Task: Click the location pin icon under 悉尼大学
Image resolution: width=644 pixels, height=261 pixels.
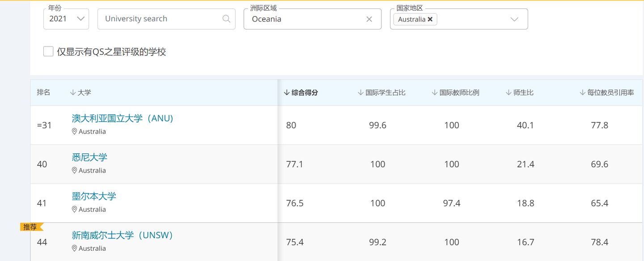Action: [x=74, y=170]
